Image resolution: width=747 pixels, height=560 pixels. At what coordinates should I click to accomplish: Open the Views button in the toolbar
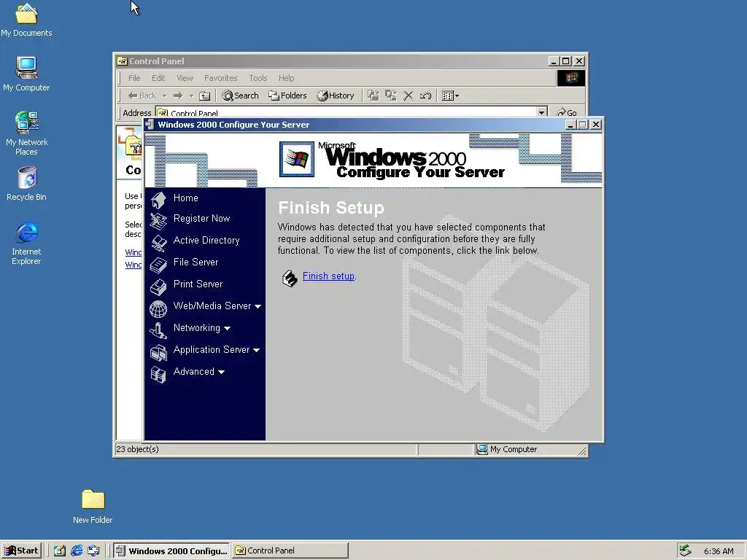pyautogui.click(x=450, y=96)
